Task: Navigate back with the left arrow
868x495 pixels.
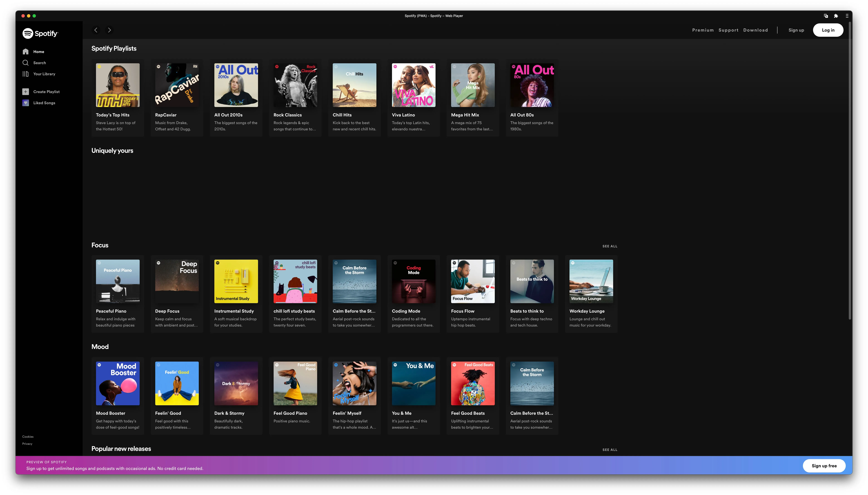Action: click(96, 30)
